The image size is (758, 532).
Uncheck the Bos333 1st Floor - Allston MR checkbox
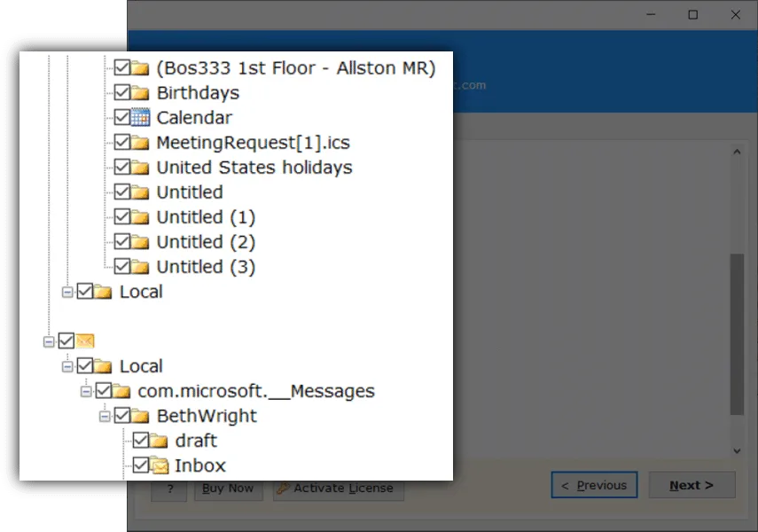click(x=123, y=67)
